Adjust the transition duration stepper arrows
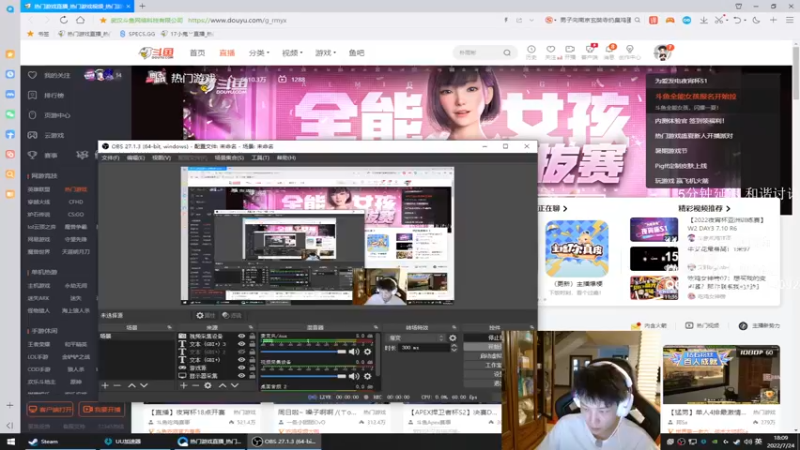Screen dimensions: 800x450 point(454,347)
